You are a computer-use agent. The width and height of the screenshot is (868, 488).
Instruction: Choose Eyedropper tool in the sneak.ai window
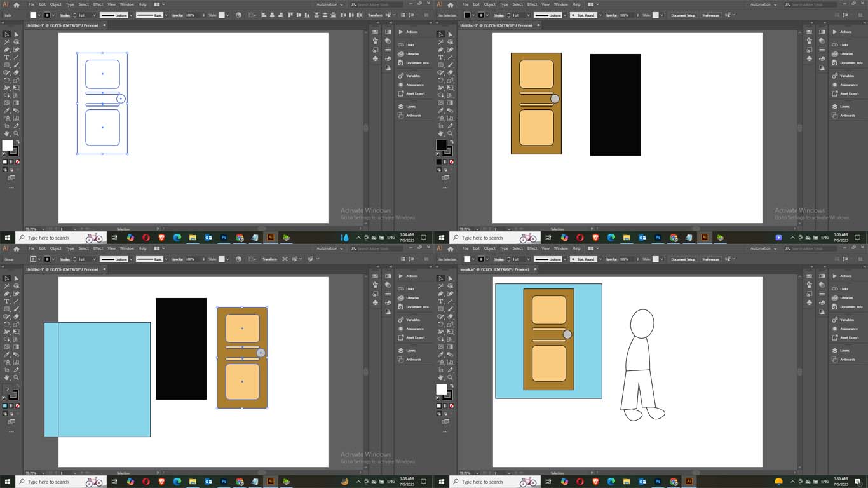coord(440,355)
